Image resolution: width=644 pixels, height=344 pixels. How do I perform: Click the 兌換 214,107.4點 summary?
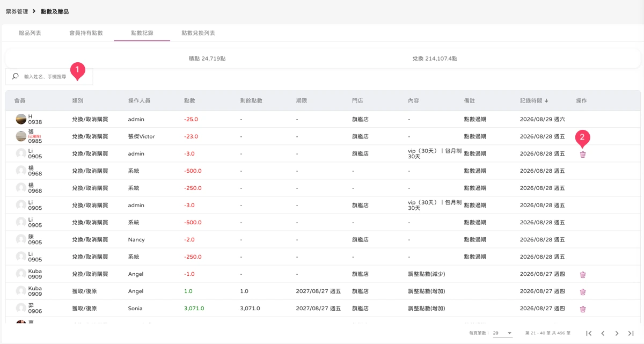pos(435,58)
